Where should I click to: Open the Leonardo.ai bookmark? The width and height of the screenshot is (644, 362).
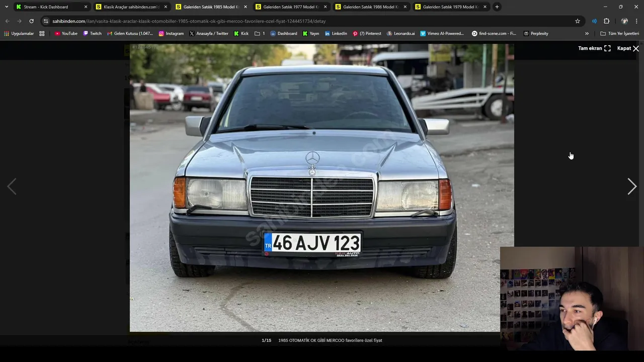point(400,34)
